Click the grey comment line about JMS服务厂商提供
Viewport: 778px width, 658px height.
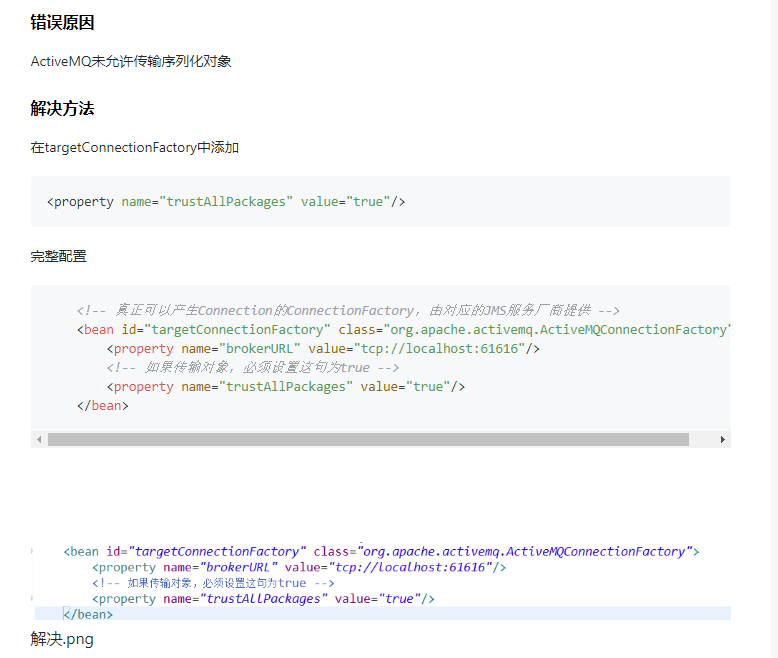pos(348,311)
